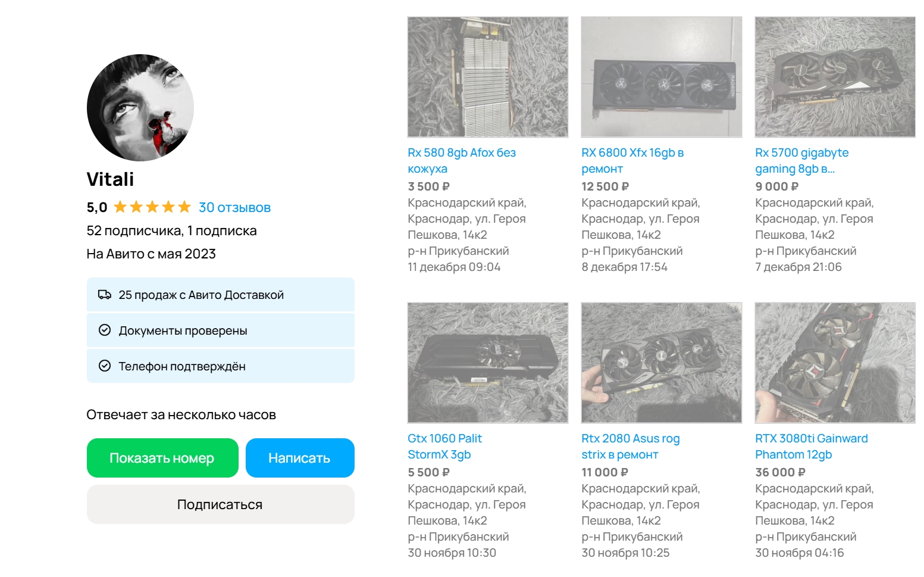
Task: Open the Gtx 1060 Palit photo
Action: [488, 363]
